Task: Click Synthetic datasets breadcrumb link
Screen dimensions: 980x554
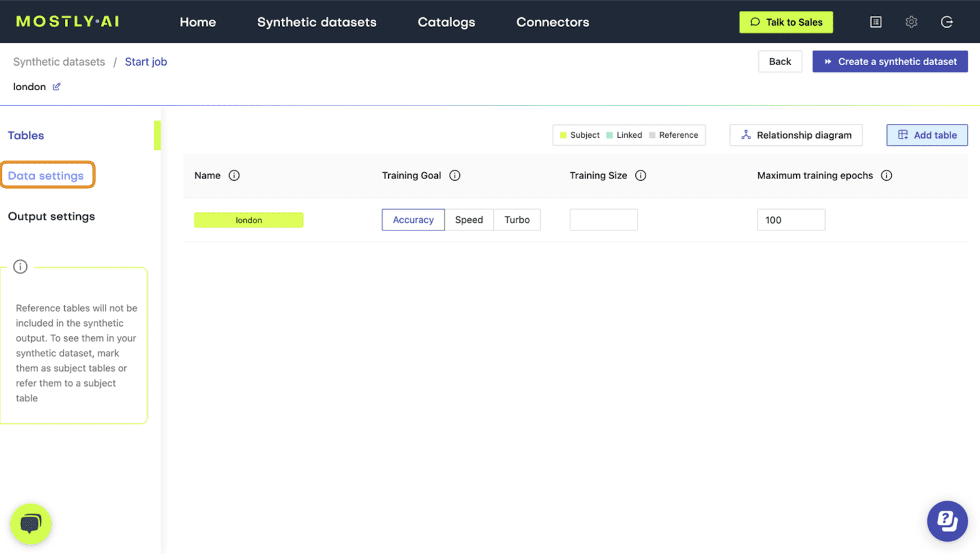Action: (x=59, y=62)
